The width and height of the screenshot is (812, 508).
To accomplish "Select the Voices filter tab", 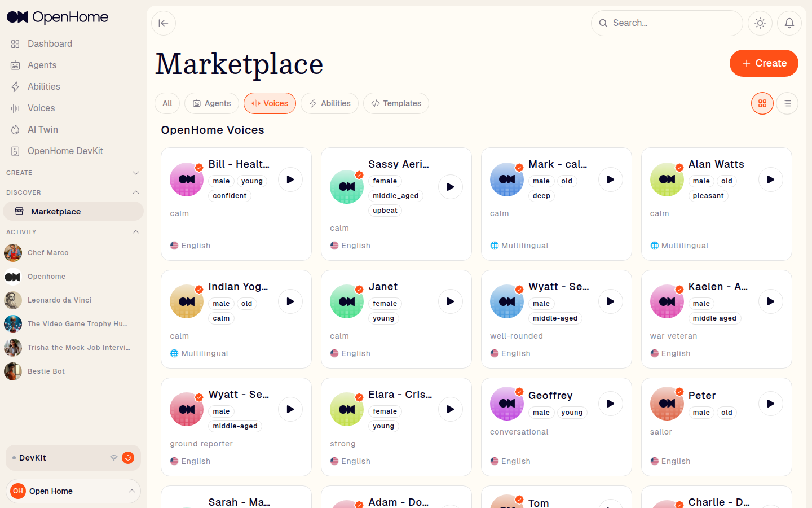I will (270, 103).
